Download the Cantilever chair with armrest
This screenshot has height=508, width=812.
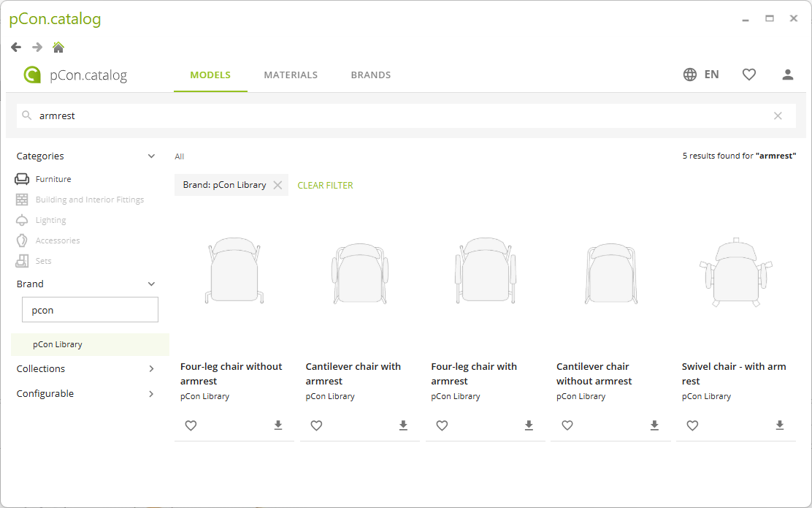point(403,425)
